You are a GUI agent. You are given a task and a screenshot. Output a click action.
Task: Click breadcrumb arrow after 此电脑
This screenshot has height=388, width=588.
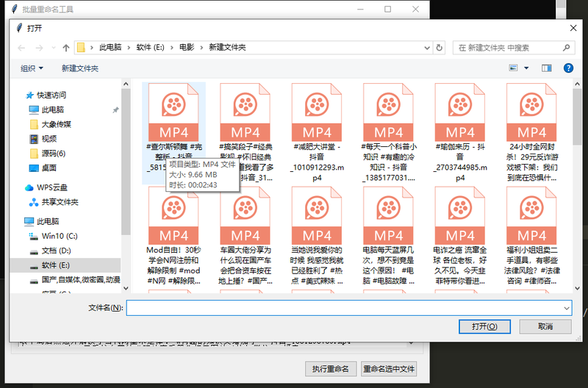coord(129,48)
